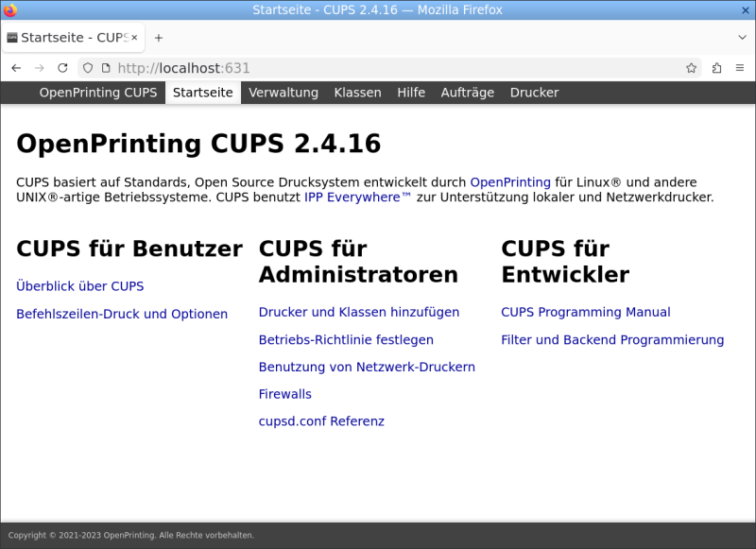Open the Verwaltung section

[x=283, y=93]
